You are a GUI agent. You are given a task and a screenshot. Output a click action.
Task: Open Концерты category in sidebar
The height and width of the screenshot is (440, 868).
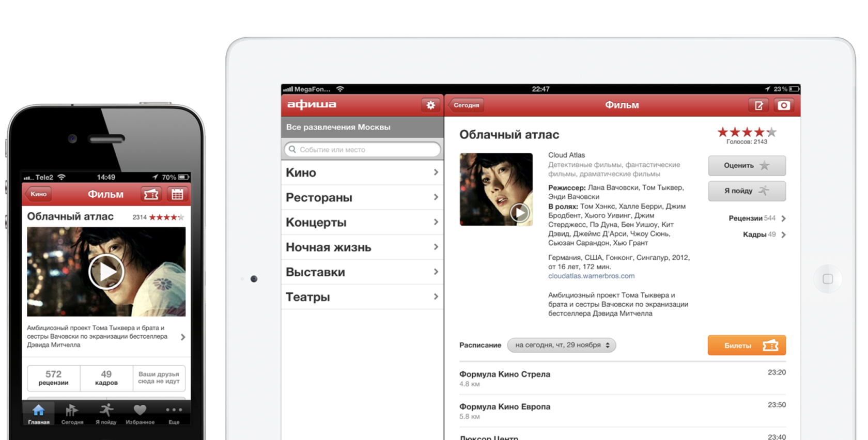coord(362,222)
